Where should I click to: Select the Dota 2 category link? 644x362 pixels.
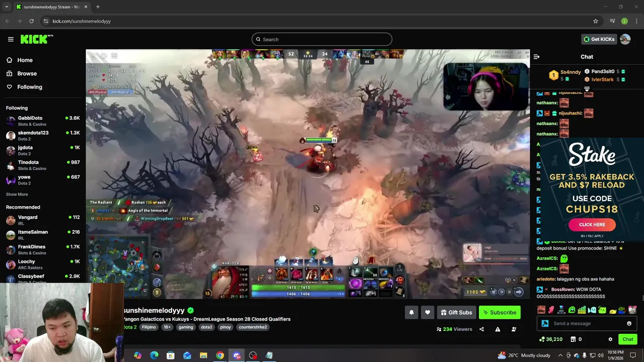pyautogui.click(x=130, y=327)
